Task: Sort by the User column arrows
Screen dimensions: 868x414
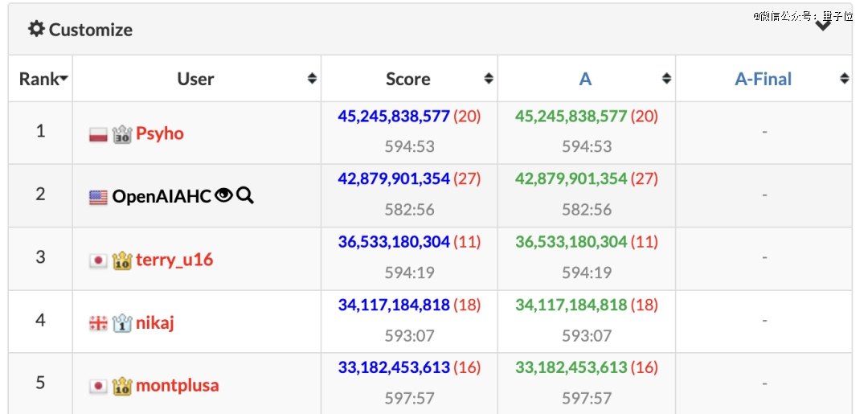Action: coord(312,79)
